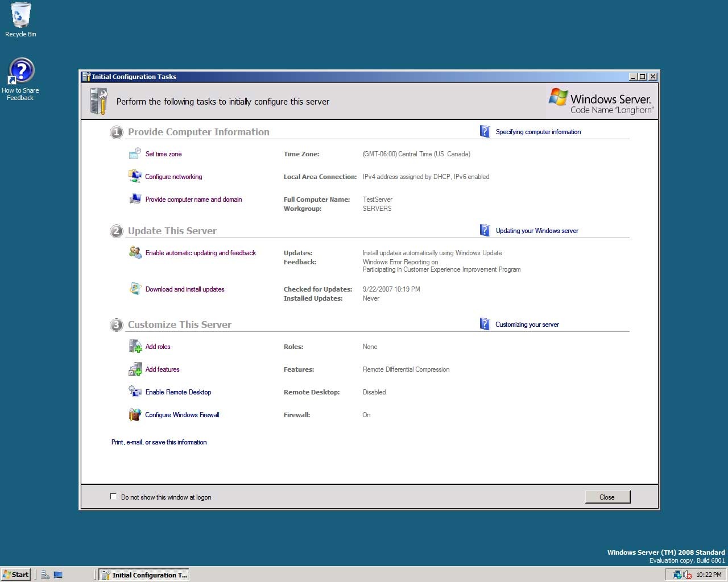This screenshot has width=728, height=582.
Task: Open the Set time zone link
Action: 163,154
